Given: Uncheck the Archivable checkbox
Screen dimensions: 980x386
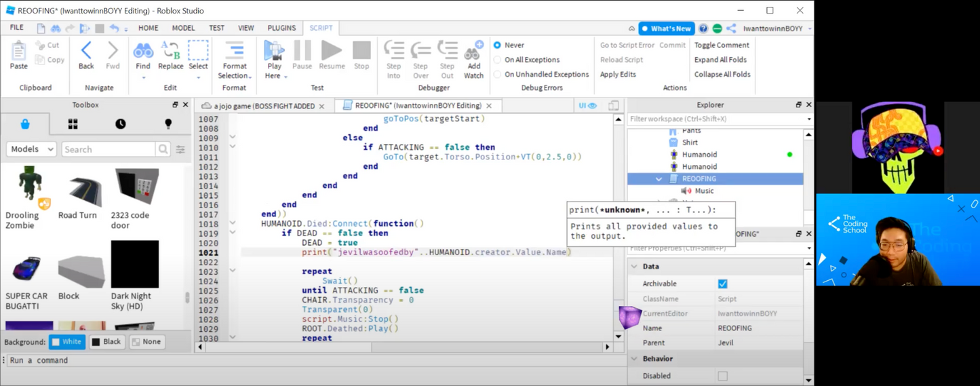Looking at the screenshot, I should [x=722, y=284].
